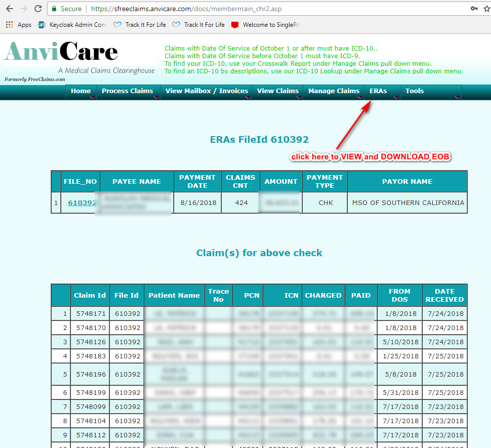The image size is (491, 448).
Task: Select claim ID 5748171
Action: pos(91,314)
